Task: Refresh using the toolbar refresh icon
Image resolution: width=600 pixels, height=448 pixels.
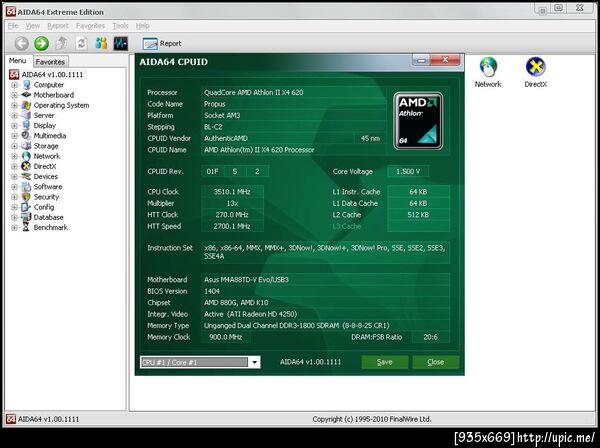Action: 81,43
